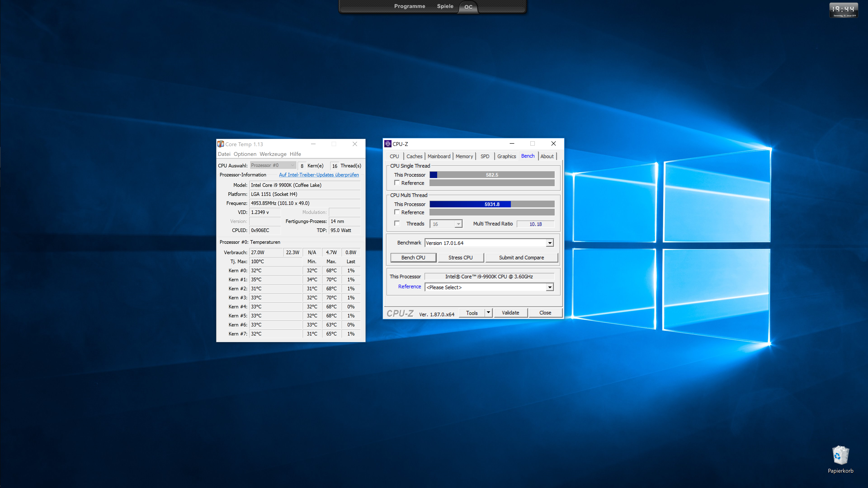Click the Multi Thread This Processor score bar
Viewport: 868px width, 488px height.
tap(492, 204)
